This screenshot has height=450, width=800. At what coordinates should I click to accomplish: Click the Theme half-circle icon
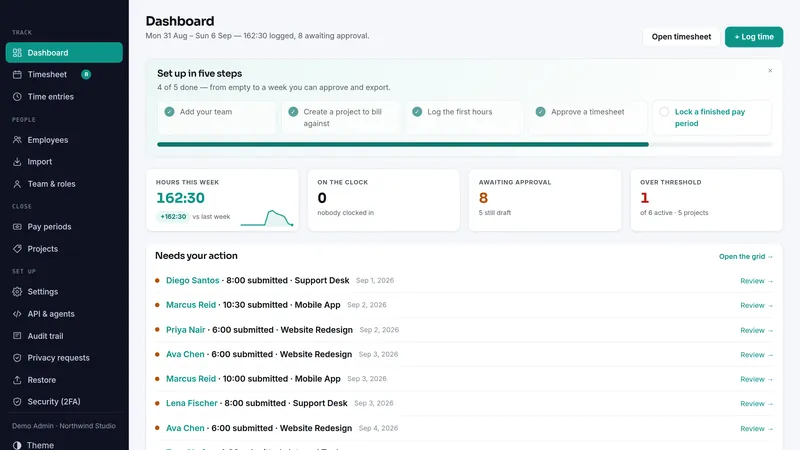click(x=17, y=445)
